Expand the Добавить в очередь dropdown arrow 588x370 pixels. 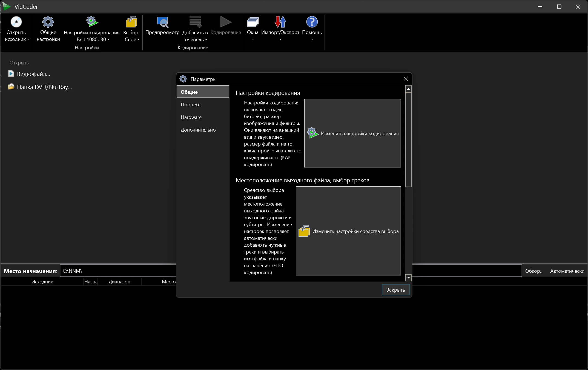[206, 40]
